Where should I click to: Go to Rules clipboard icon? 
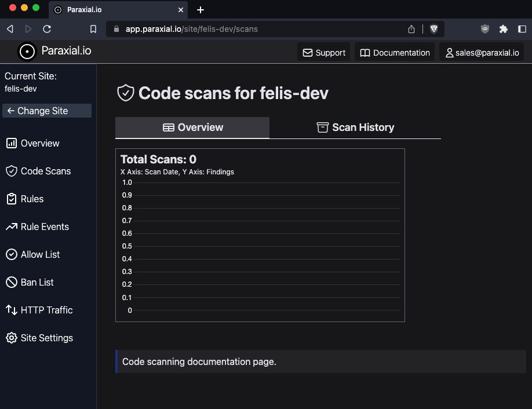click(12, 199)
